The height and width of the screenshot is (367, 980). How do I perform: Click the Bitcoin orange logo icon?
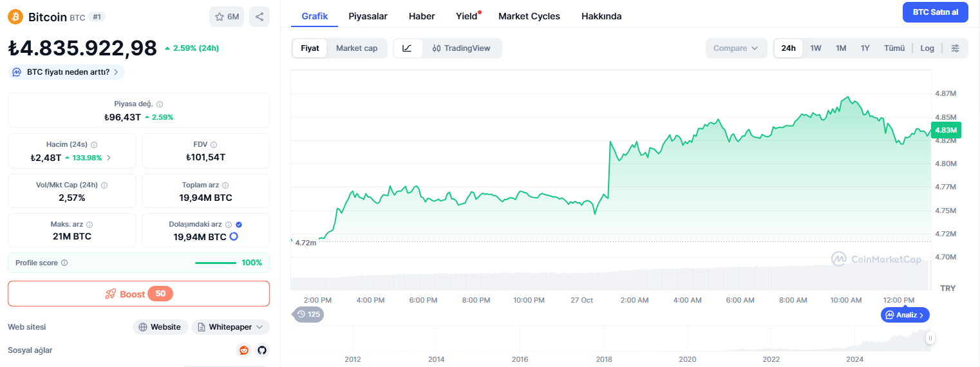coord(15,17)
